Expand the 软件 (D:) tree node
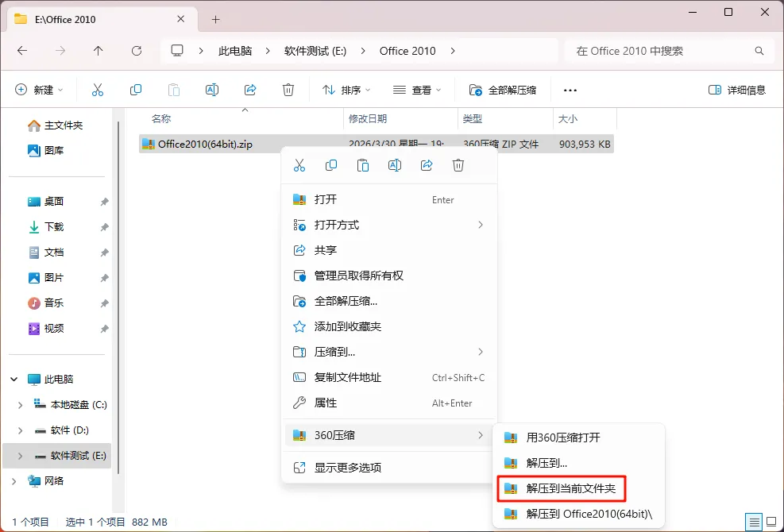784x532 pixels. click(x=20, y=430)
